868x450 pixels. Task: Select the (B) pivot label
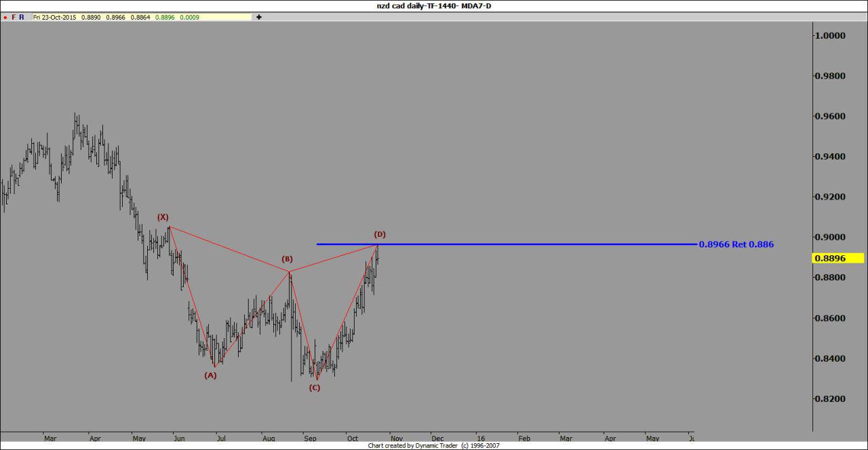click(288, 259)
